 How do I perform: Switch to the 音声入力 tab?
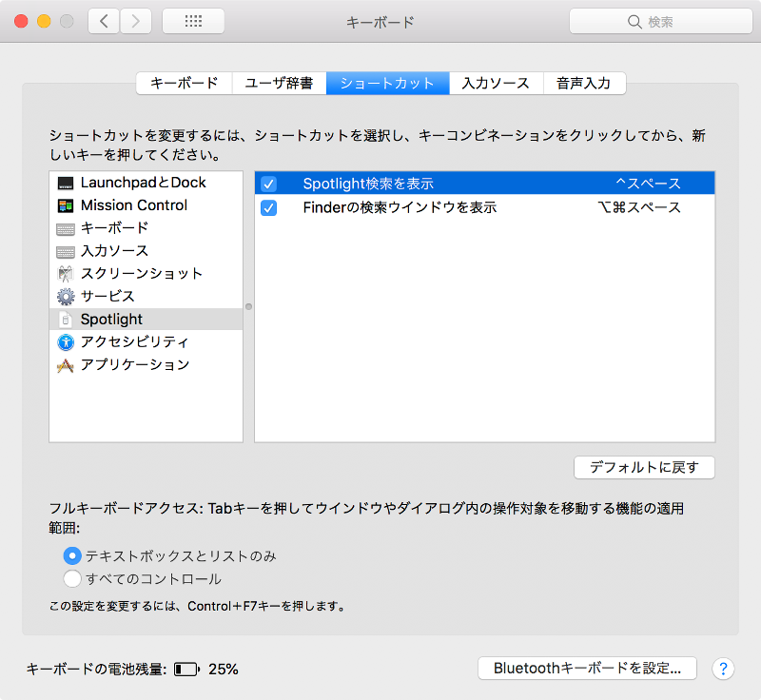(584, 84)
